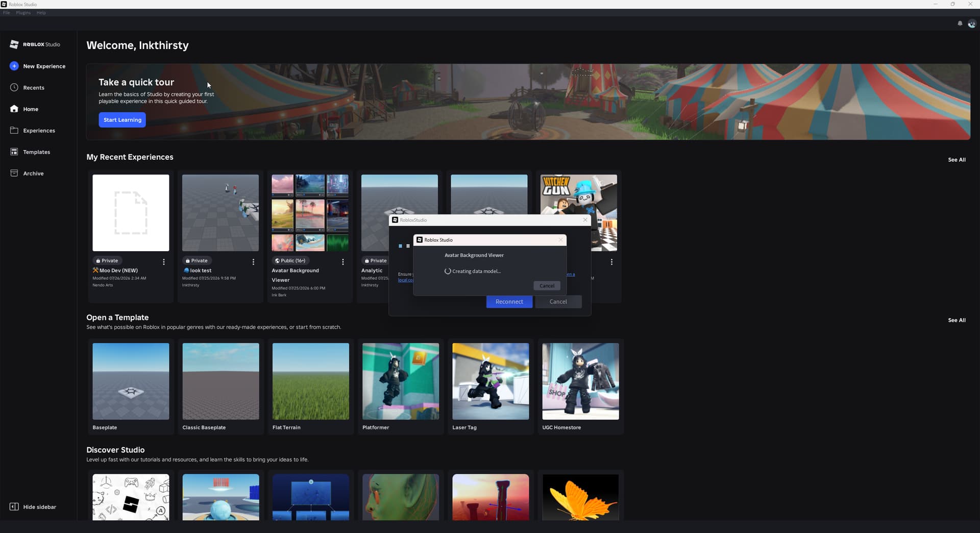Open the Plugins menu

23,13
